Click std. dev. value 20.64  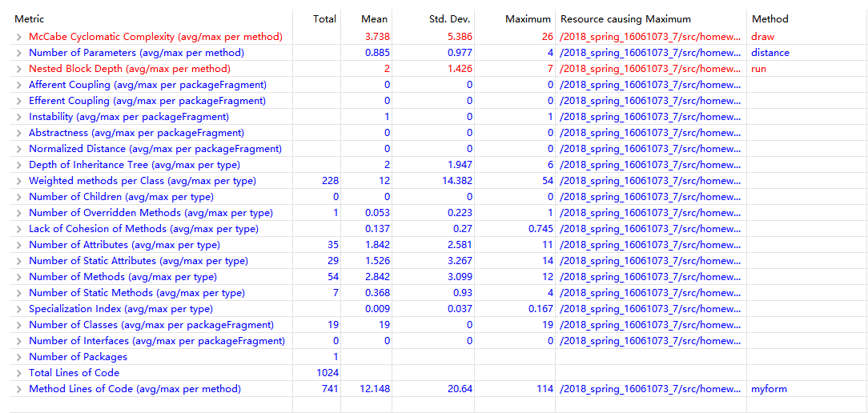(x=460, y=389)
